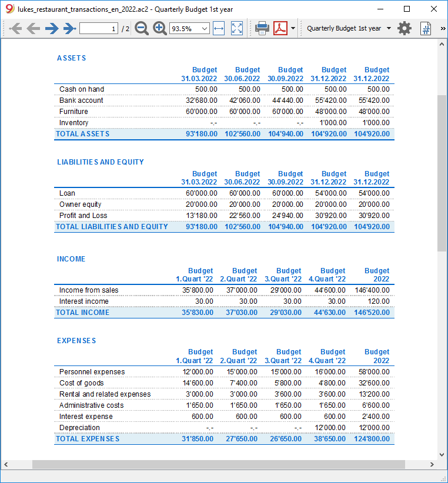Click the Depreciation row label
Viewport: 448px width, 483px height.
(79, 428)
